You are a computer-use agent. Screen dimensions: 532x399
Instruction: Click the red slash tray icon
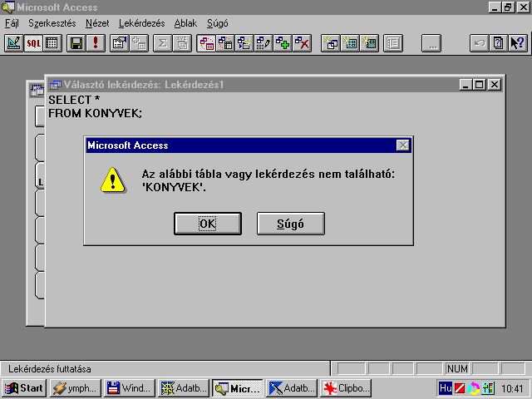click(x=460, y=388)
